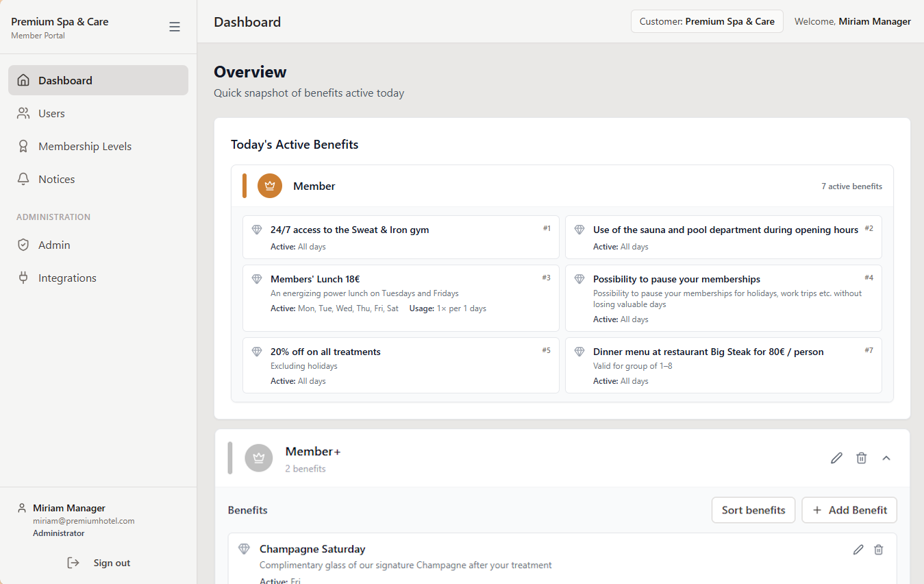
Task: Select Dashboard in the sidebar menu
Action: (65, 80)
